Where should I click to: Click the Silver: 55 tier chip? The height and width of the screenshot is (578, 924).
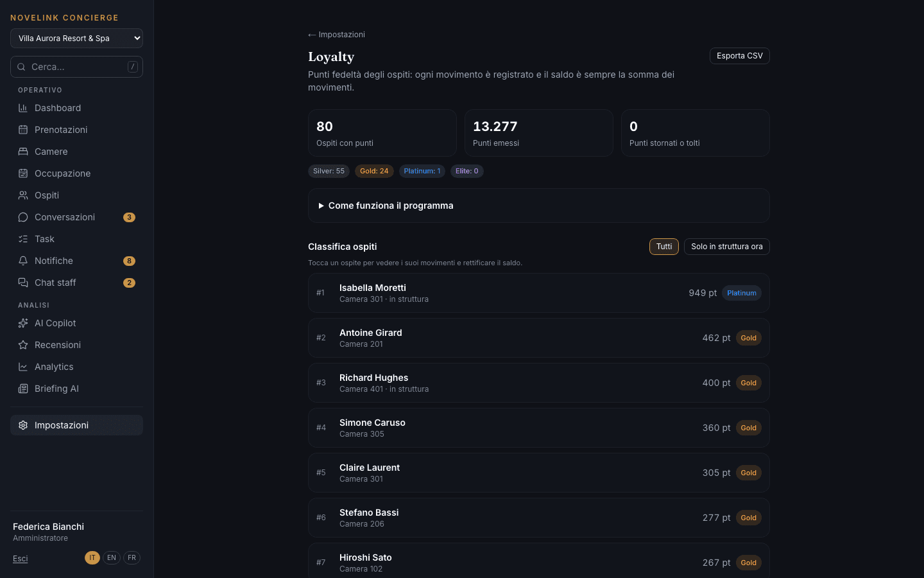(x=329, y=171)
